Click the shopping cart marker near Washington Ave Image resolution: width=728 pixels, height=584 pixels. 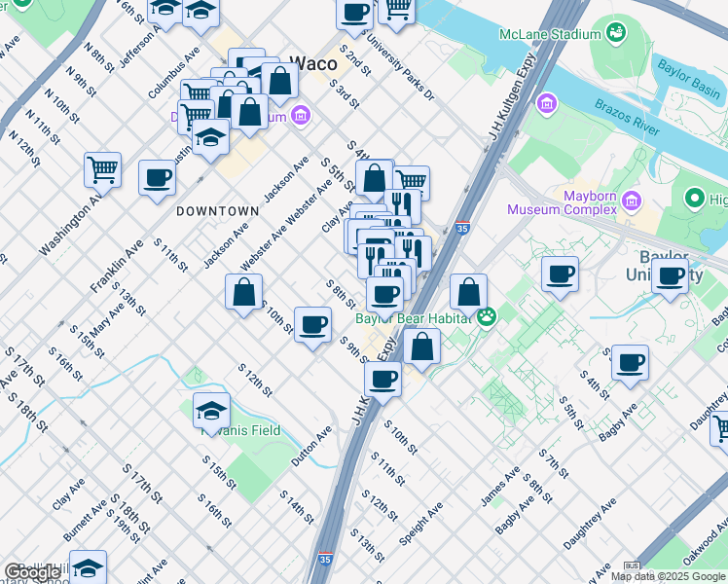point(102,173)
